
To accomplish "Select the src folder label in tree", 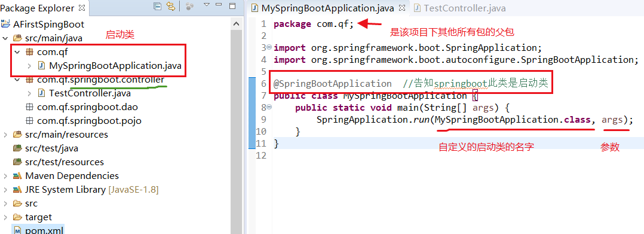I will (x=31, y=203).
